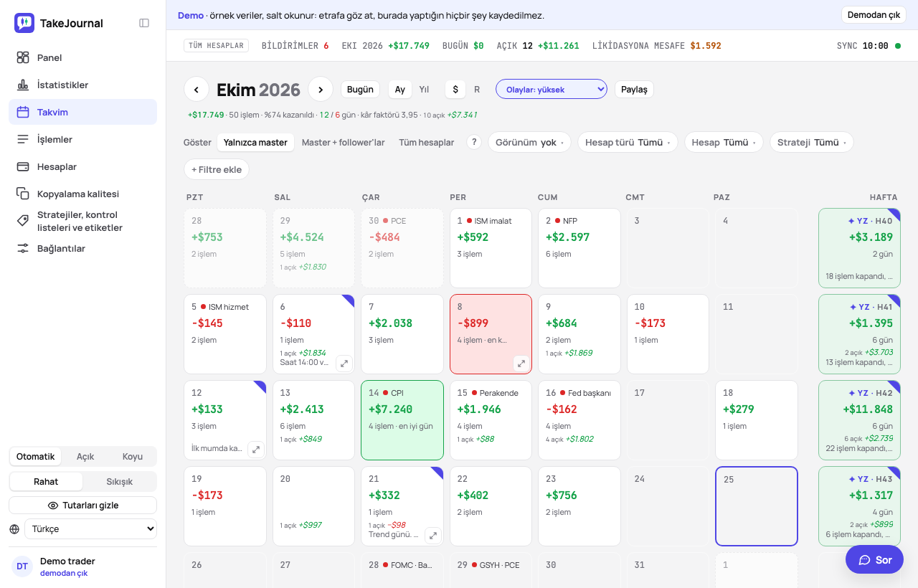Click the Bağlantılar sliders icon
The image size is (918, 588).
23,248
